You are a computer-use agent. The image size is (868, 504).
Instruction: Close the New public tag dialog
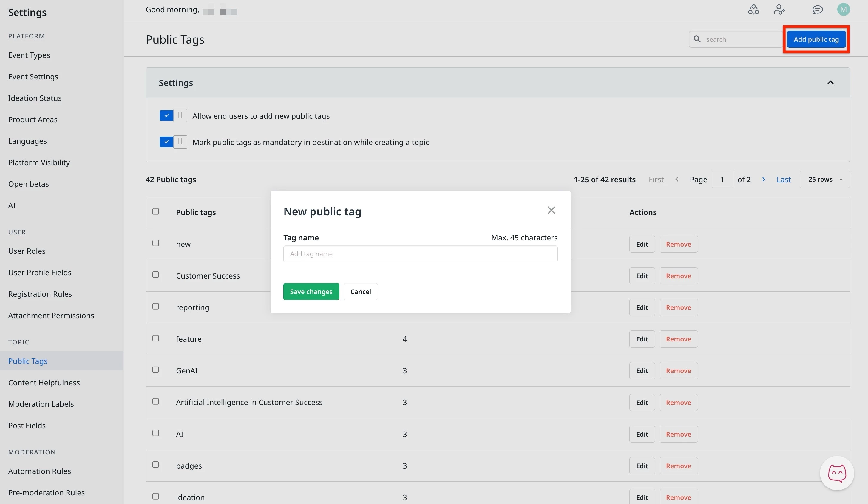551,210
